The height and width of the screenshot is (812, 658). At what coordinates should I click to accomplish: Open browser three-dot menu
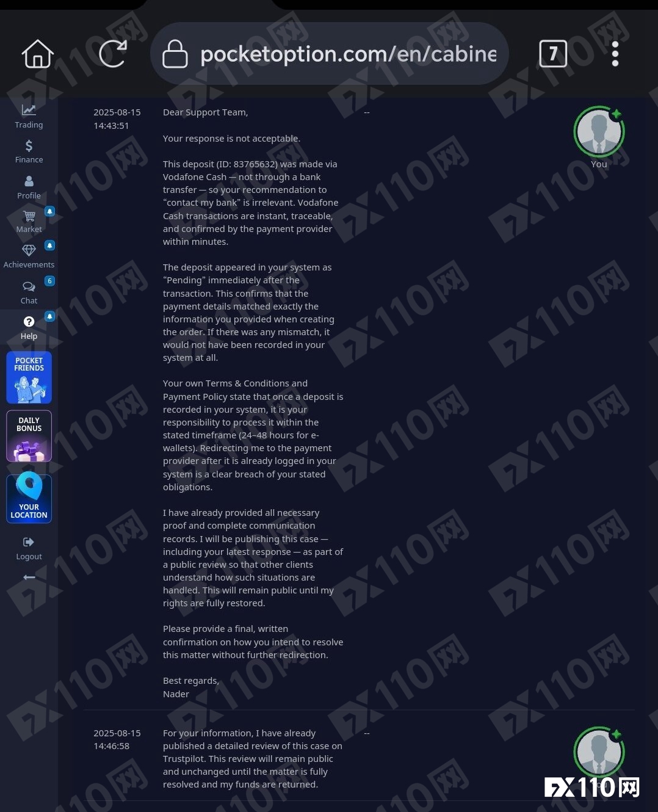615,54
